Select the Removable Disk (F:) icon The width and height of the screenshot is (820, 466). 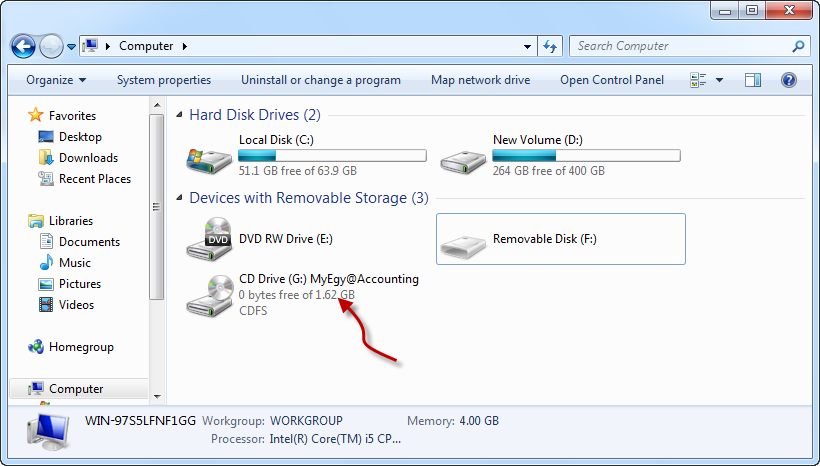(463, 240)
